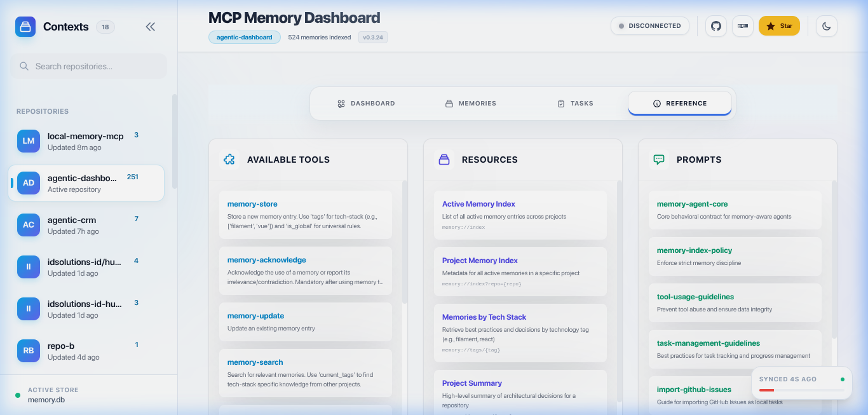Click the MCP Memory Dashboard title

click(294, 18)
